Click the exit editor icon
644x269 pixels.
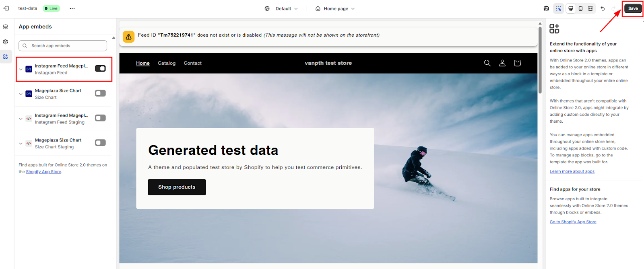[6, 8]
